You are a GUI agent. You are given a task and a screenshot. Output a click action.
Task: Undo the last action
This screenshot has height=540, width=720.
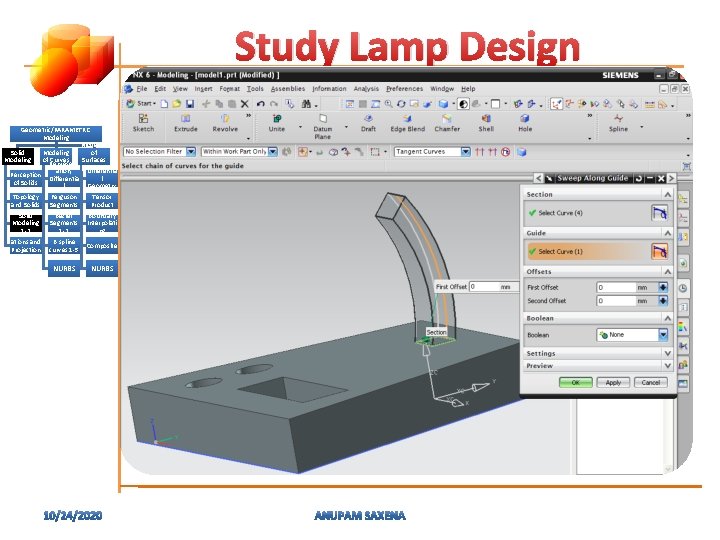point(260,104)
